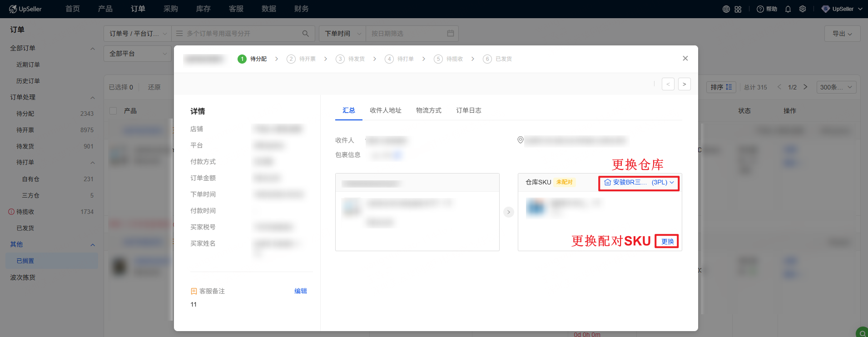Viewport: 868px width, 337px height.
Task: Click 更换 to change paired SKU
Action: tap(667, 242)
